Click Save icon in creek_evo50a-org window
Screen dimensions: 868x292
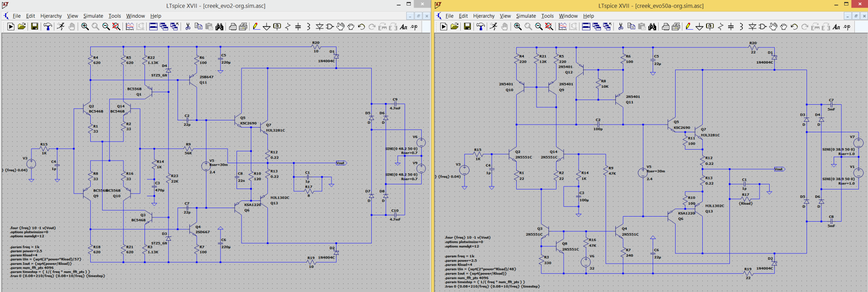[x=467, y=27]
